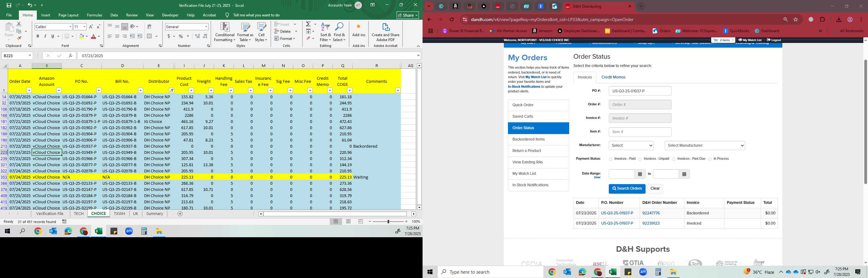Click the Clear button beside Search Orders
This screenshot has width=868, height=278.
click(x=655, y=189)
